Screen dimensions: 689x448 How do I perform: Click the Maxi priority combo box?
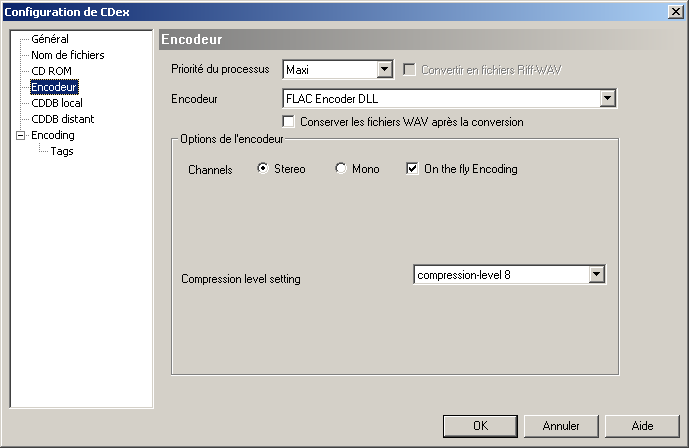[x=337, y=69]
